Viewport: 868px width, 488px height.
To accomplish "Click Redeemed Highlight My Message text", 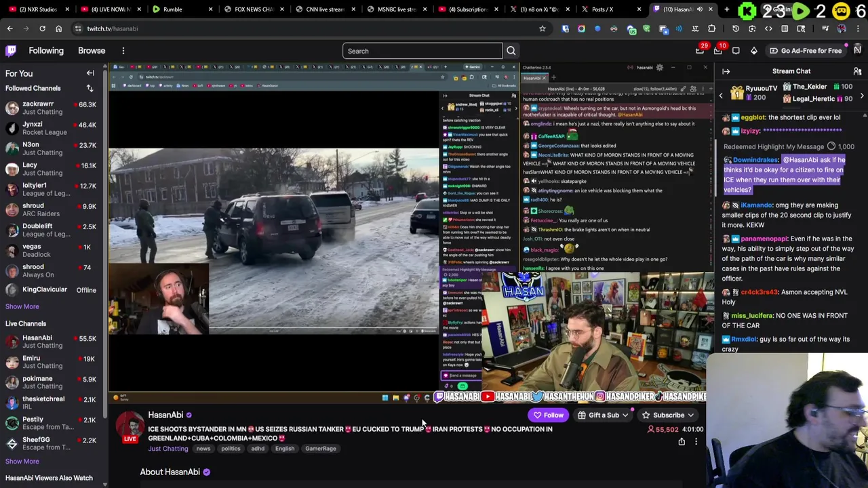I will [774, 146].
